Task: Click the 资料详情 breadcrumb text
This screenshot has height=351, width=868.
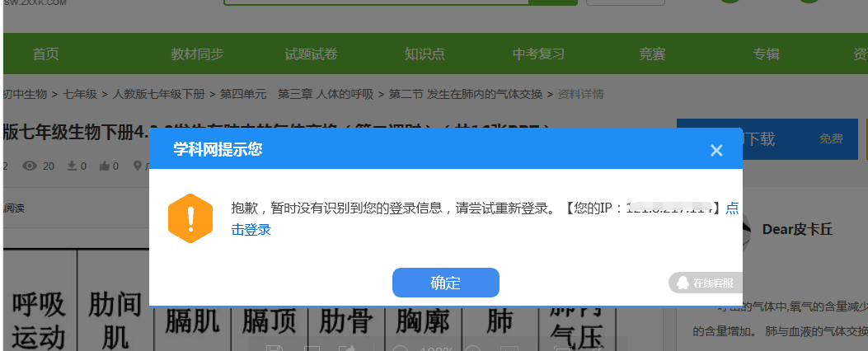Action: (x=580, y=94)
